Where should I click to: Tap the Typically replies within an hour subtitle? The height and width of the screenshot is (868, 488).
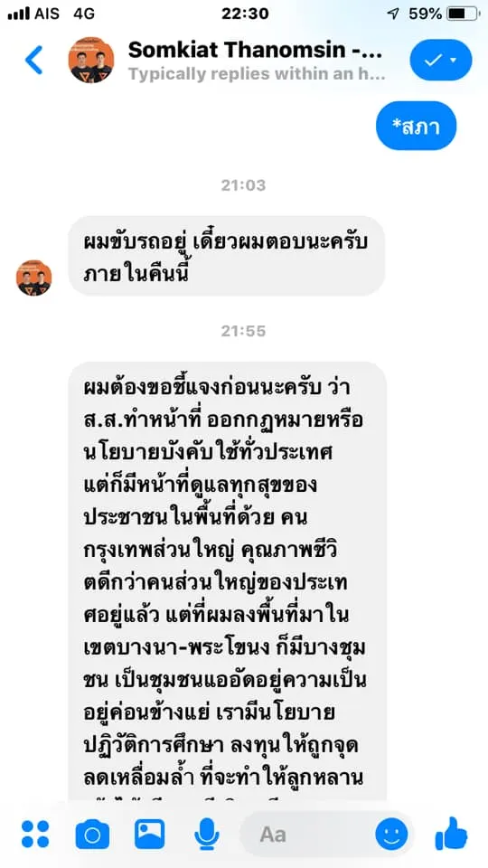[257, 73]
